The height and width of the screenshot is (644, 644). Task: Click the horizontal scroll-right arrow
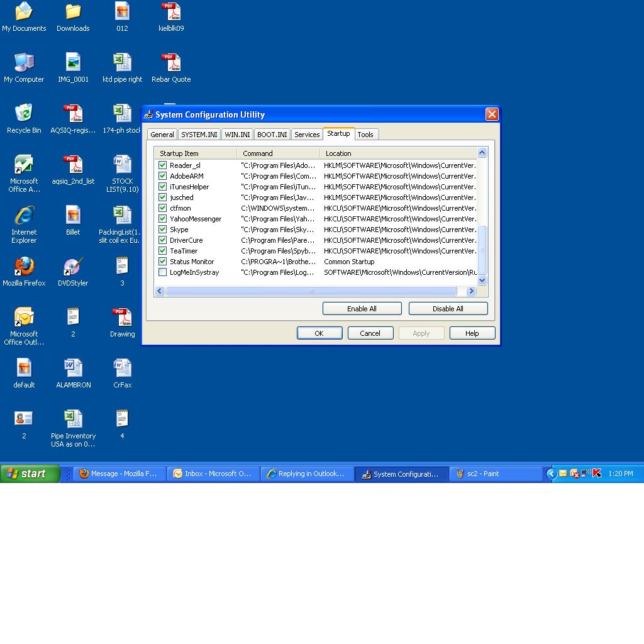click(471, 291)
